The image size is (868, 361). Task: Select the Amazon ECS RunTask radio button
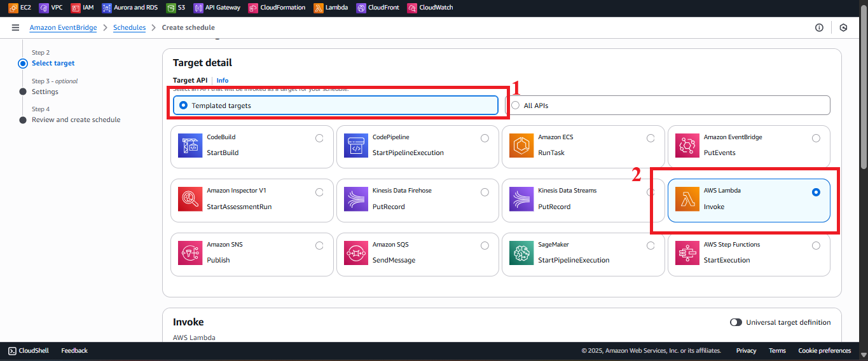point(651,138)
